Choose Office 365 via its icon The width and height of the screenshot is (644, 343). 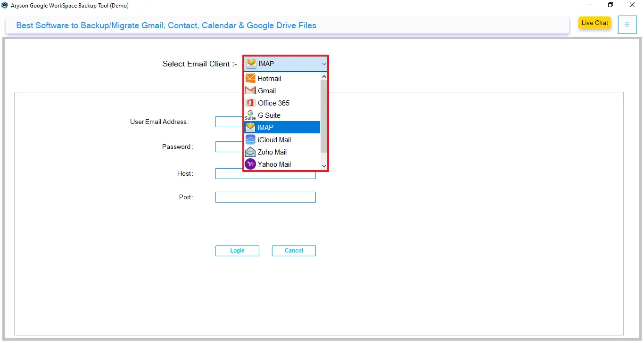pyautogui.click(x=250, y=103)
